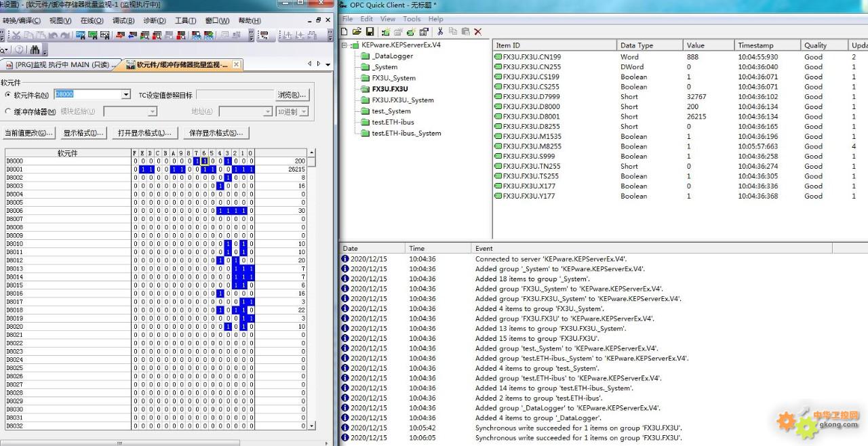Open the tab list dropdown arrow
This screenshot has height=446, width=868.
328,64
